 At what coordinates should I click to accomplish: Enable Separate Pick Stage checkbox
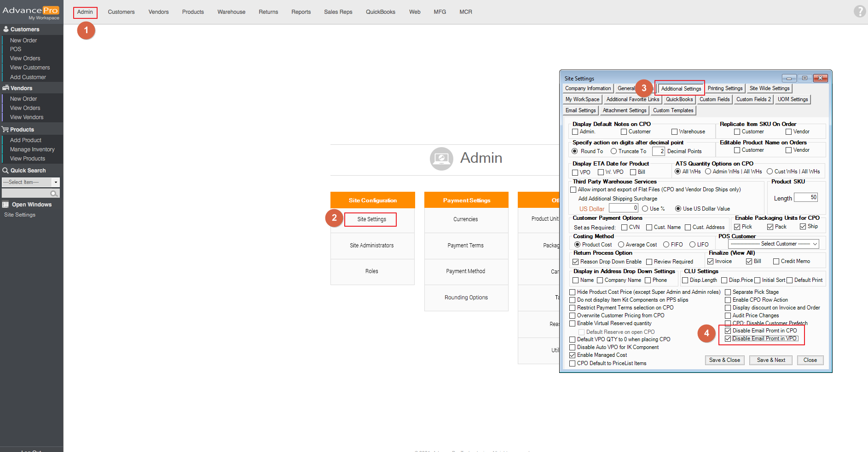[x=728, y=292]
